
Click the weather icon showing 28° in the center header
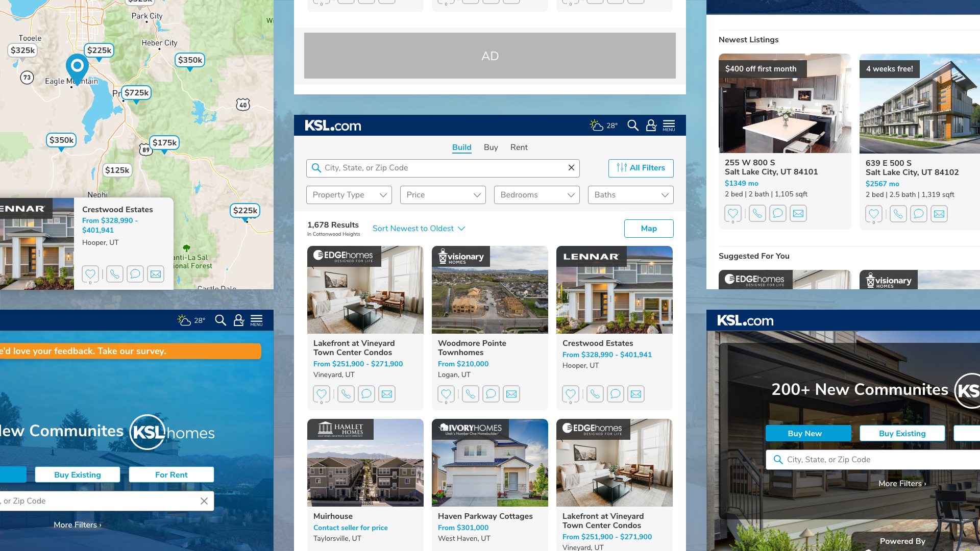point(596,126)
